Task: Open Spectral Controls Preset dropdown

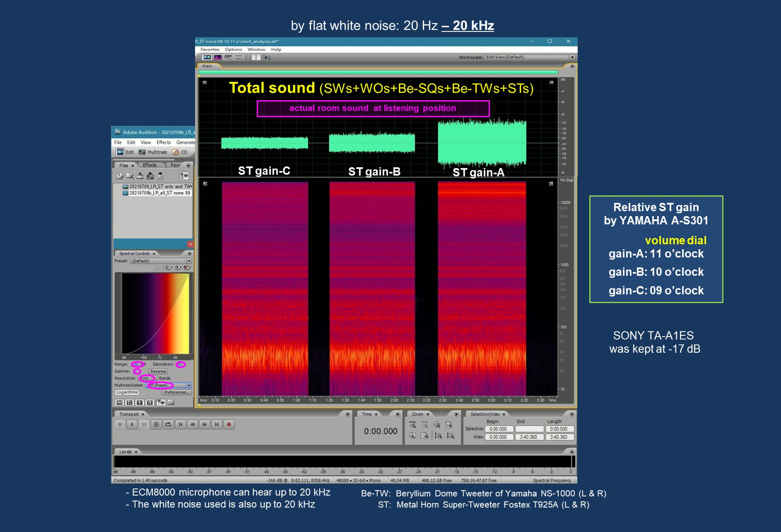Action: click(161, 261)
